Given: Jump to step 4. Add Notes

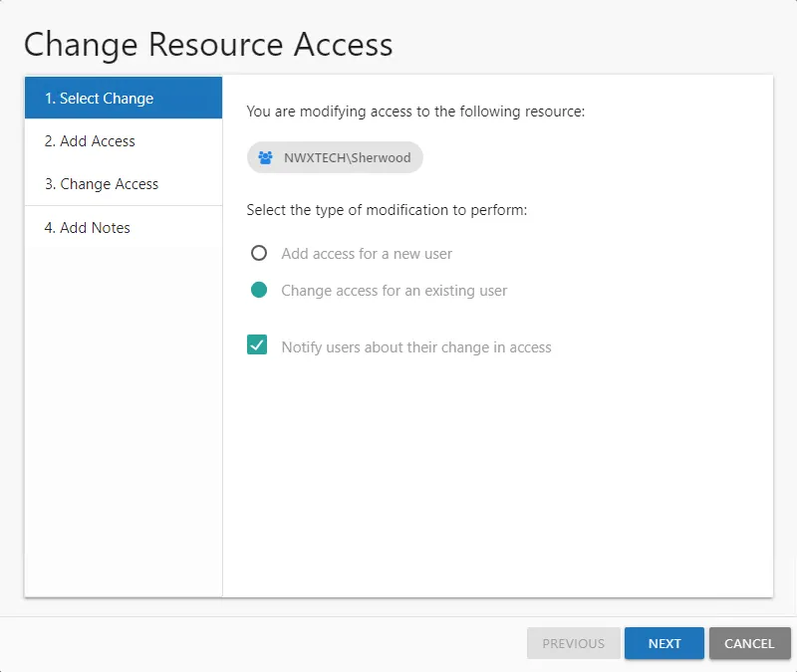Looking at the screenshot, I should click(x=124, y=228).
